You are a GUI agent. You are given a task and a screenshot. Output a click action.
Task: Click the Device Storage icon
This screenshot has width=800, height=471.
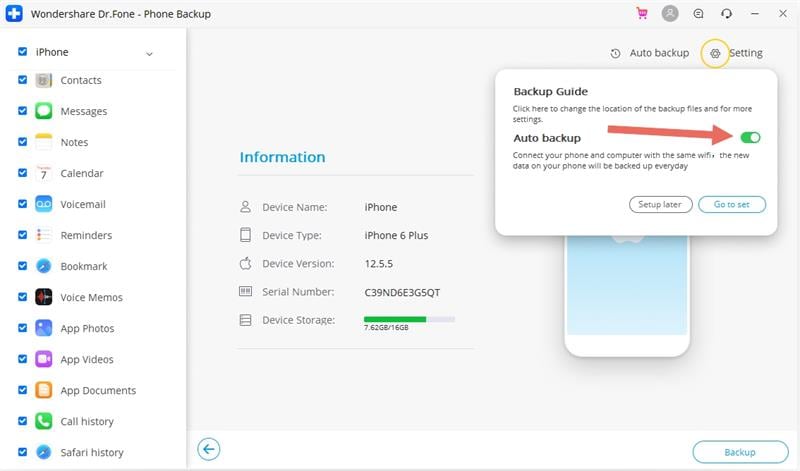pos(245,320)
